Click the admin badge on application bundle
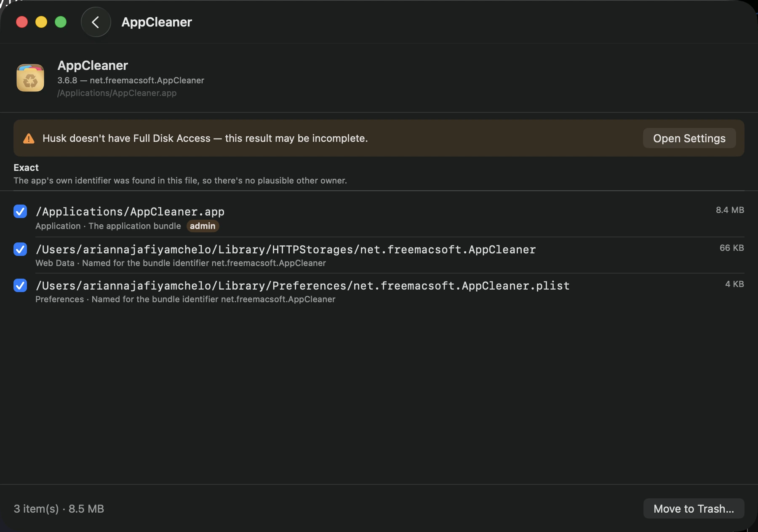The width and height of the screenshot is (758, 532). (203, 226)
